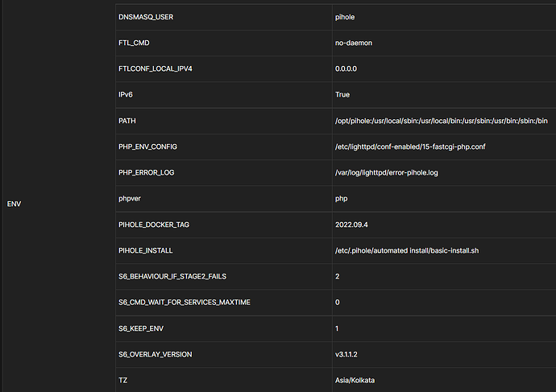Click the PATH value string

[x=441, y=121]
